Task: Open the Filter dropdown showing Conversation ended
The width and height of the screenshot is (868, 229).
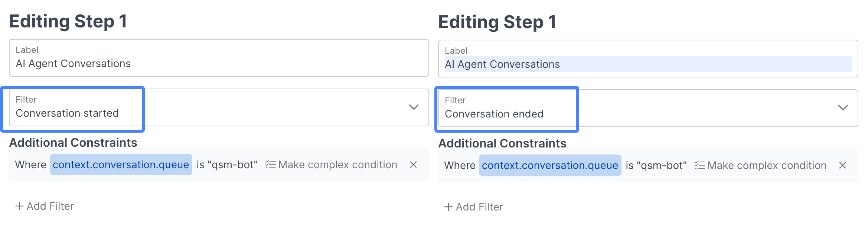Action: click(647, 108)
